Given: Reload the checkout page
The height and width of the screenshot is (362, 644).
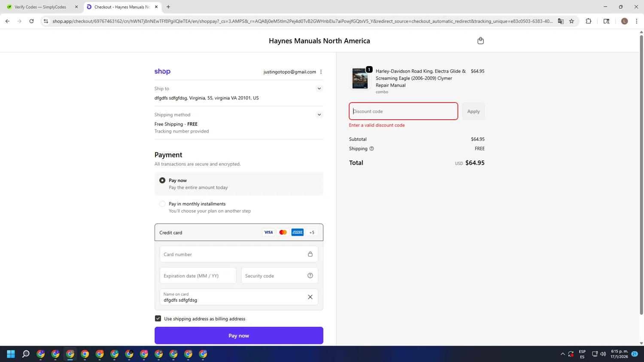Looking at the screenshot, I should (31, 21).
